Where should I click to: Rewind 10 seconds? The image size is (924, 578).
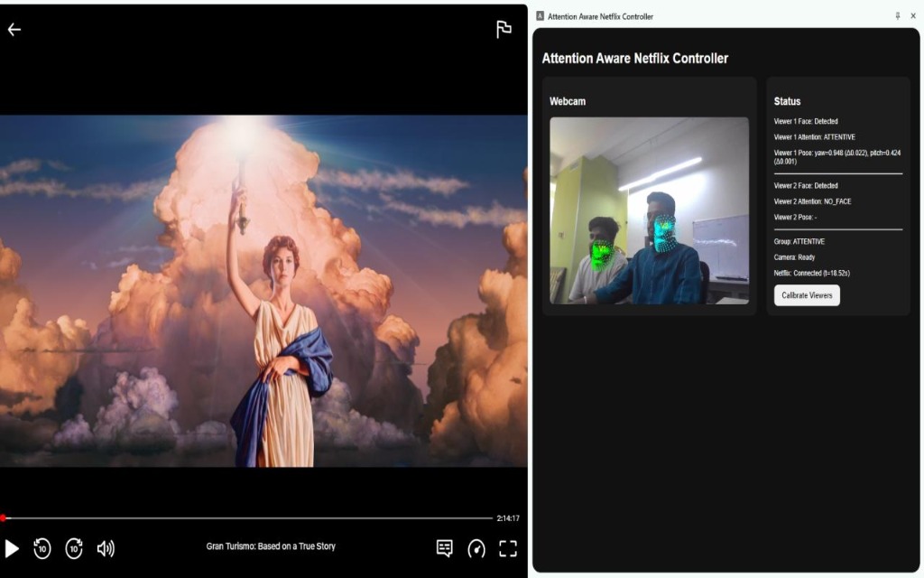(x=42, y=548)
